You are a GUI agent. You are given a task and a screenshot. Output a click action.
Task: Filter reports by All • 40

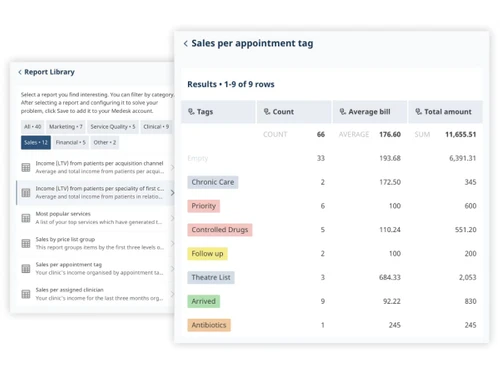[32, 127]
